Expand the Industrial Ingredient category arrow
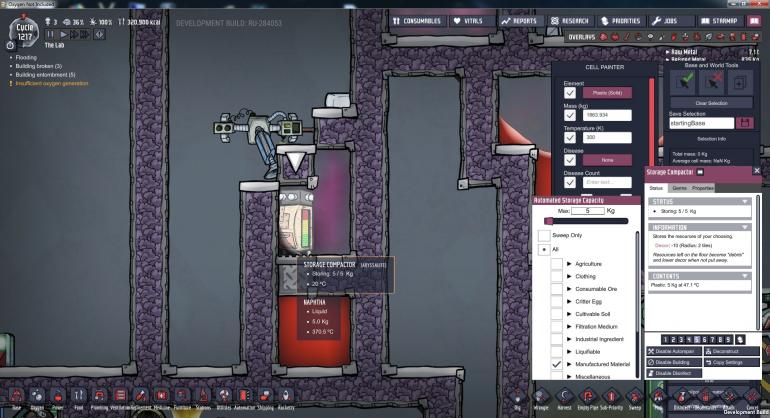The image size is (770, 418). point(569,339)
